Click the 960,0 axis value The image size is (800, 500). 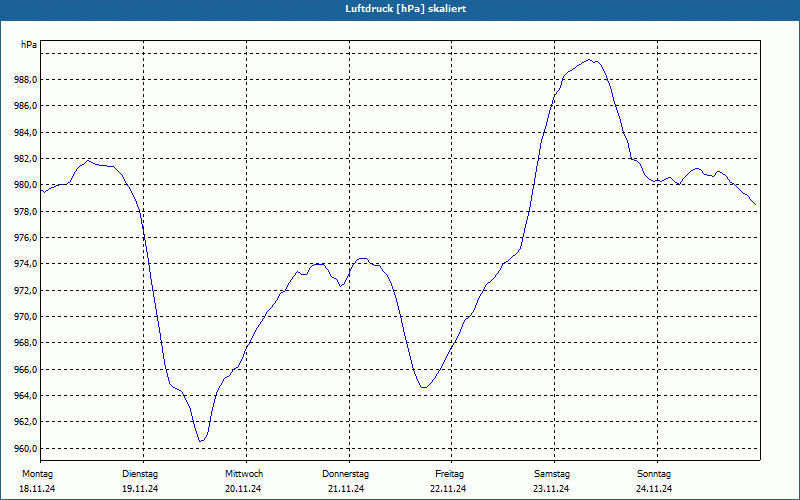pyautogui.click(x=26, y=449)
